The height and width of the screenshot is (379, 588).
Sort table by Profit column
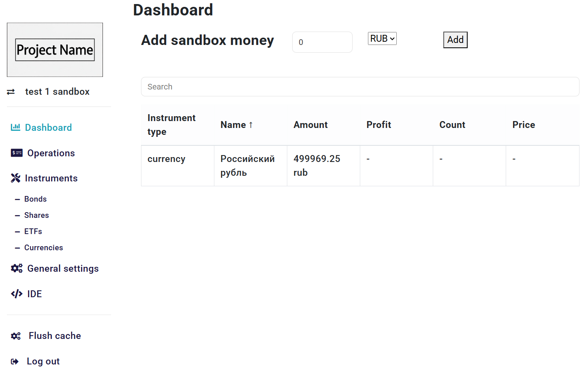378,125
